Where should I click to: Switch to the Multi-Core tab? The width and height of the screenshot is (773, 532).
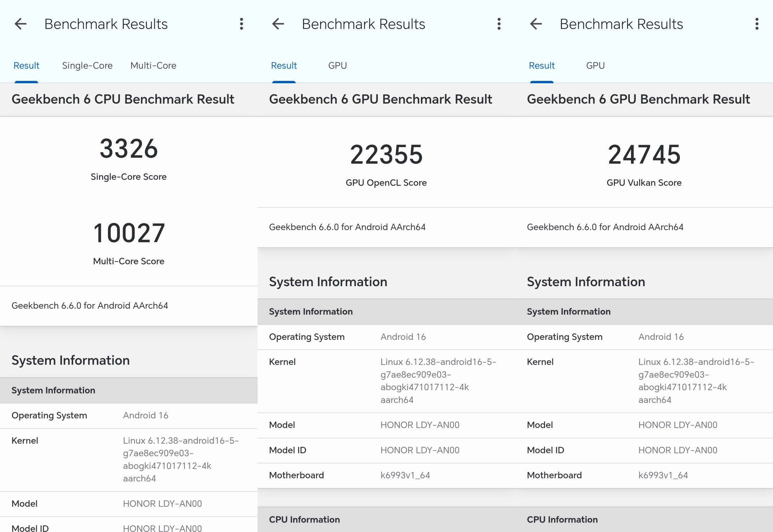pyautogui.click(x=153, y=66)
